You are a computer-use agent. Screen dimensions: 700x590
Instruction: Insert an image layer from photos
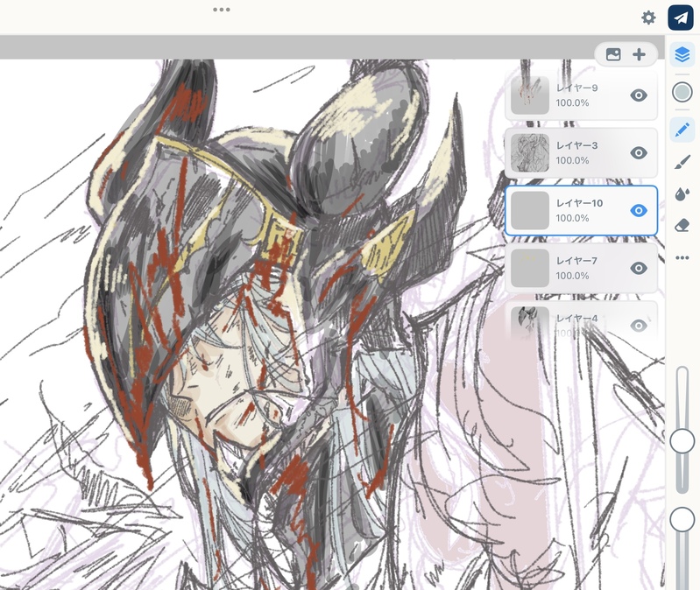[613, 54]
